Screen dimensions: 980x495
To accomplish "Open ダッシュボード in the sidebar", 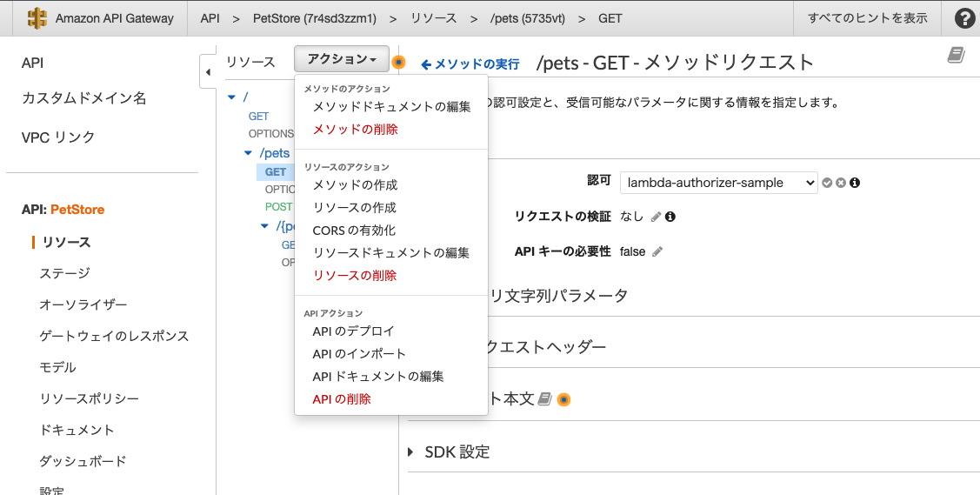I will click(83, 460).
